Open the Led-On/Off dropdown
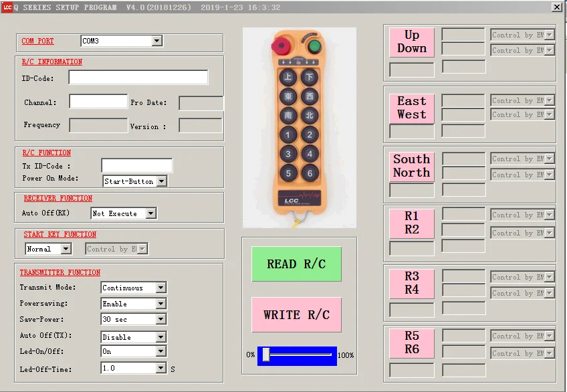Image resolution: width=567 pixels, height=392 pixels. 134,351
